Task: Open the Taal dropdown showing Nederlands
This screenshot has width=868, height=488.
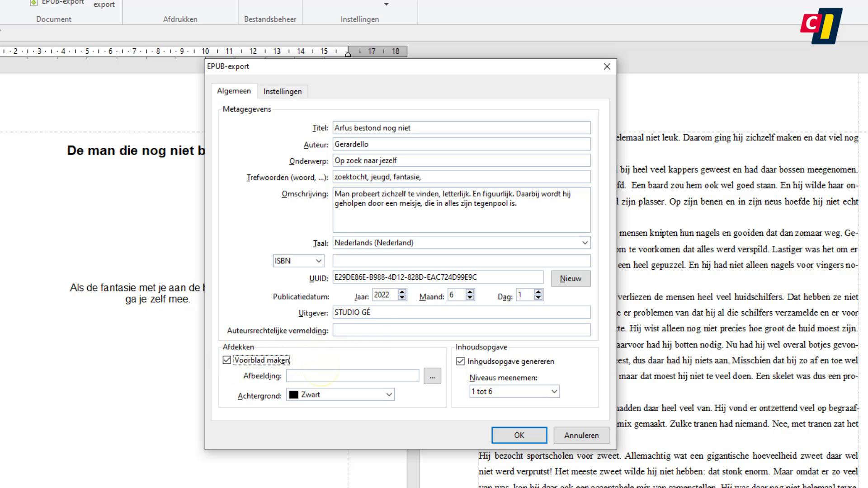Action: pos(585,243)
